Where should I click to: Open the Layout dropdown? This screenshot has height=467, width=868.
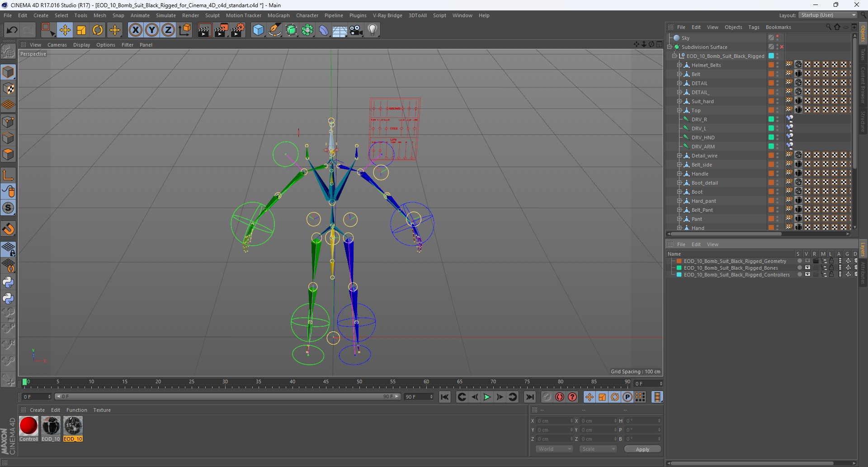click(828, 15)
